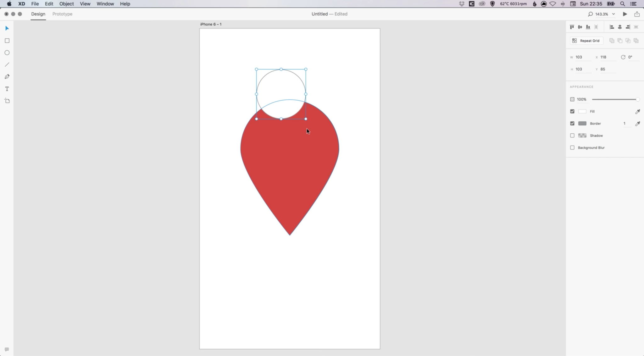Enable Background Blur
The image size is (644, 356).
tap(572, 147)
